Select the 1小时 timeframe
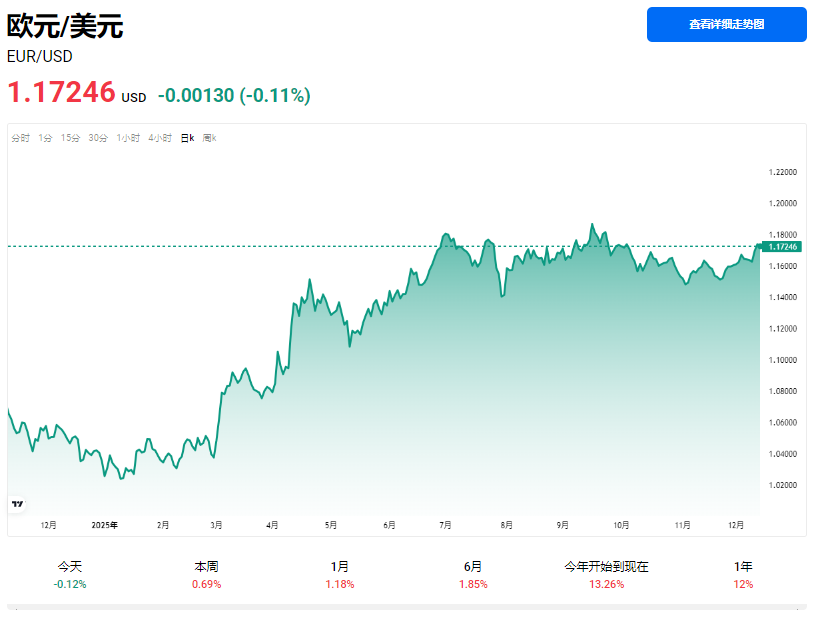 pos(127,137)
